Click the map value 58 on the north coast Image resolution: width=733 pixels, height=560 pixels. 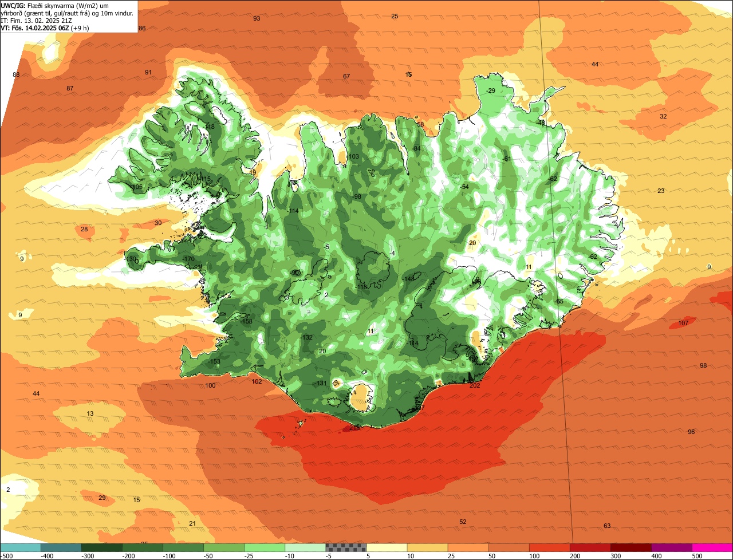click(420, 124)
